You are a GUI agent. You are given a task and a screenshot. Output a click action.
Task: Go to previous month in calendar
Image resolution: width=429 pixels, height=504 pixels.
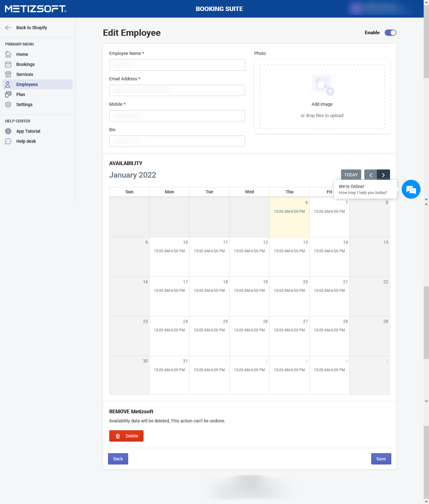(371, 175)
